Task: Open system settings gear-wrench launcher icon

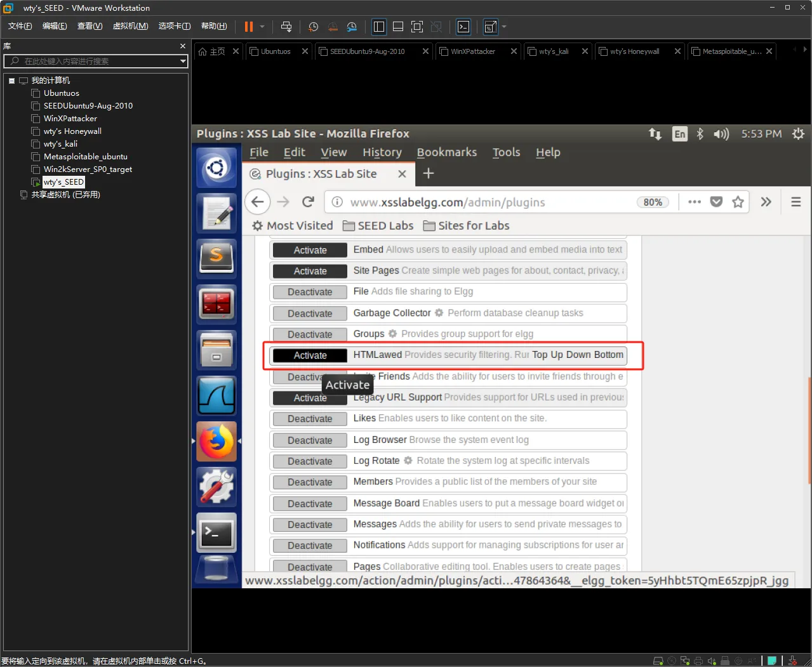Action: tap(216, 487)
